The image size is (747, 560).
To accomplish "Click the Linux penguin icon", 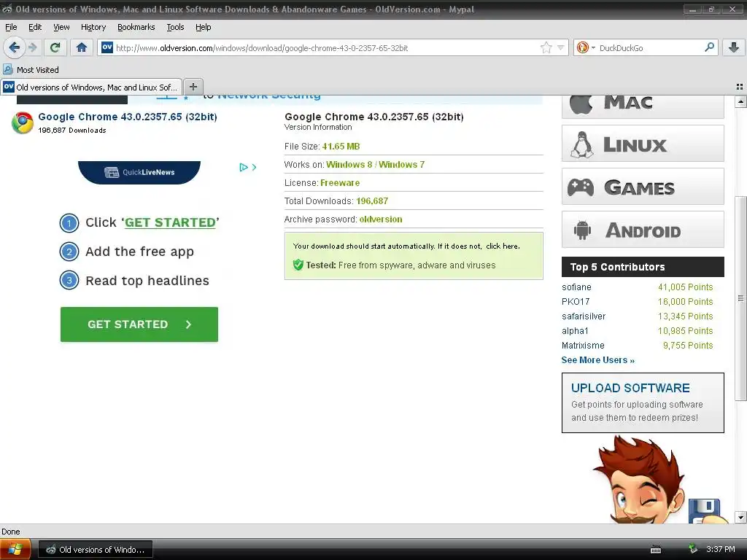I will [x=581, y=144].
